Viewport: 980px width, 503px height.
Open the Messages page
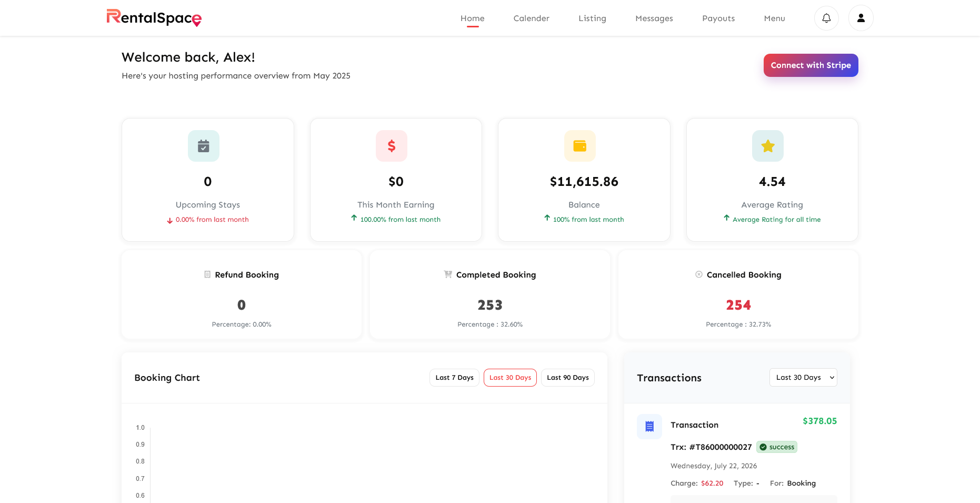tap(654, 18)
